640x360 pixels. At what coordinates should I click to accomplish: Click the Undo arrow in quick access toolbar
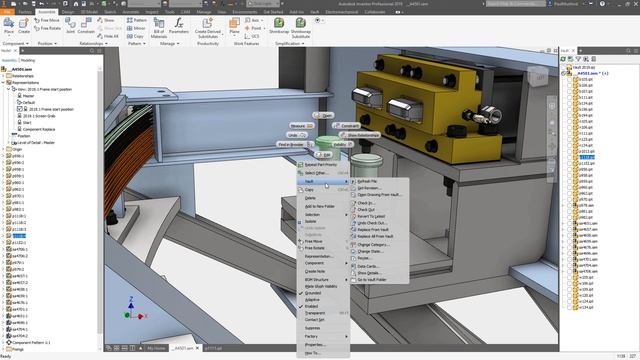click(x=41, y=4)
